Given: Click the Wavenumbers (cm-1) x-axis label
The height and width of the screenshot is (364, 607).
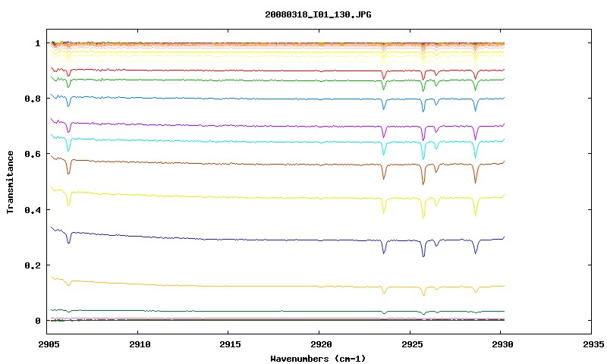Looking at the screenshot, I should [318, 359].
